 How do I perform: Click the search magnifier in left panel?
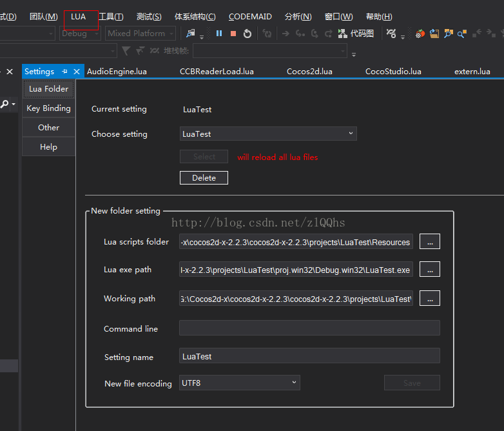5,104
